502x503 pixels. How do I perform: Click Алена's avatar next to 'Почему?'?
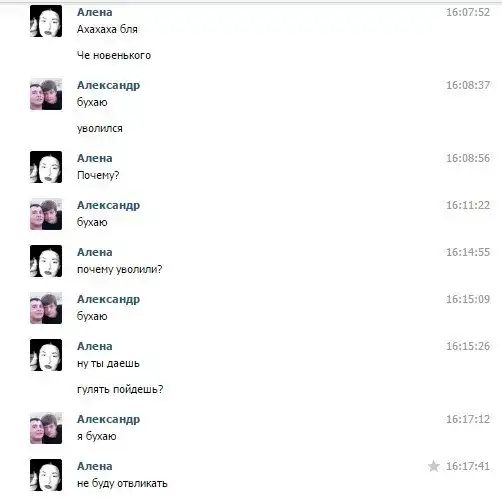click(46, 167)
